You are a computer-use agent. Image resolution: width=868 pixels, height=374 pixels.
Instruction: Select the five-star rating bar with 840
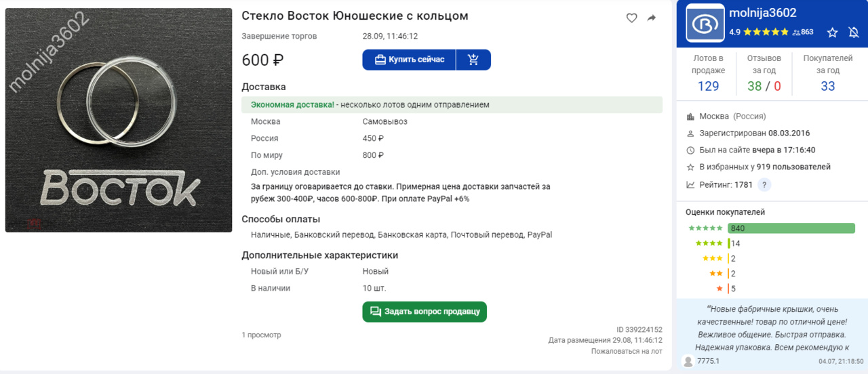[791, 228]
